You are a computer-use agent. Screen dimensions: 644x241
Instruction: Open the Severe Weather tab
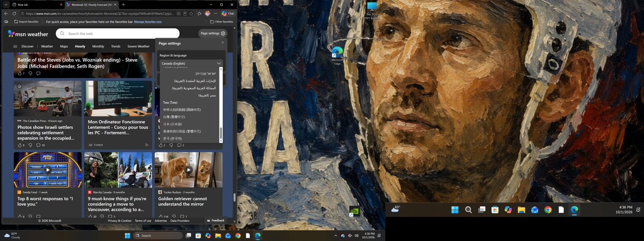tap(138, 46)
